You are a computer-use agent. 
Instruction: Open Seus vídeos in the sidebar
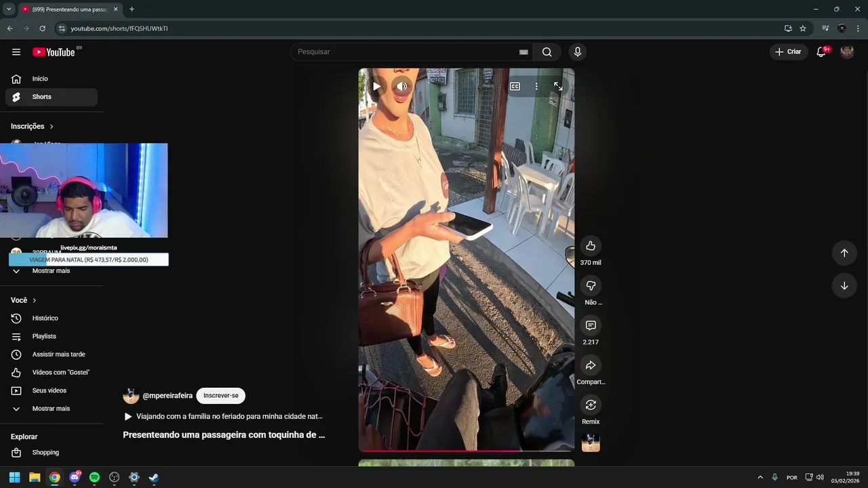[52, 390]
